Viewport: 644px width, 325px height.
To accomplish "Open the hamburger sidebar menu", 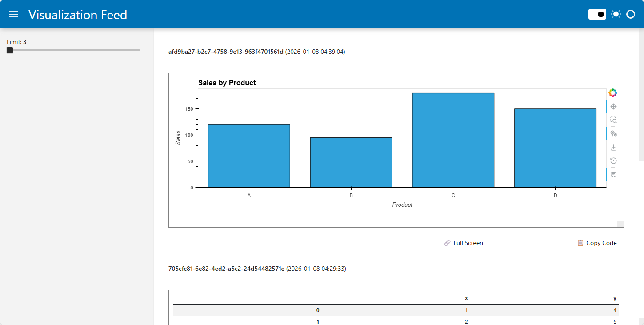I will pyautogui.click(x=13, y=14).
